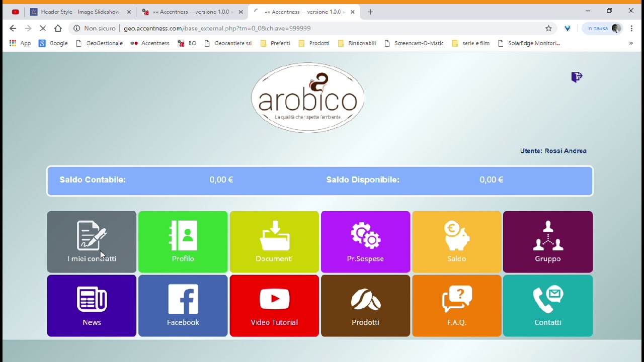Open the Google bookmark
Image resolution: width=644 pixels, height=362 pixels.
pyautogui.click(x=53, y=43)
